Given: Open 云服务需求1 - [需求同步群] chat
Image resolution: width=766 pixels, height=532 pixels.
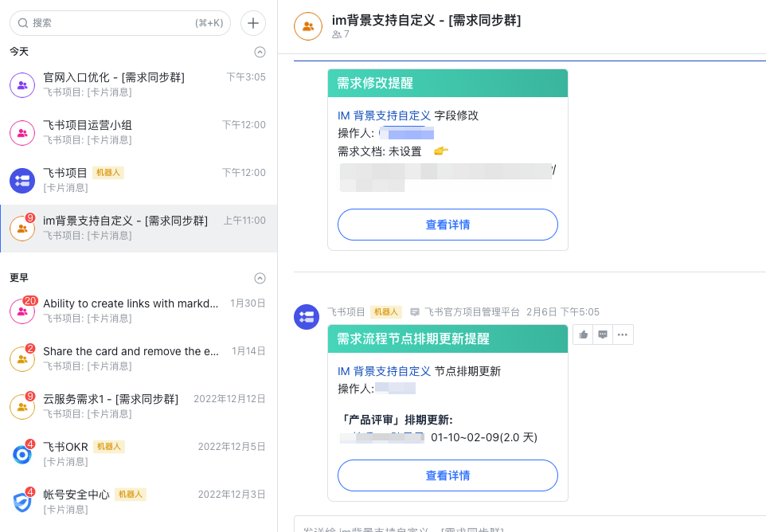Looking at the screenshot, I should (139, 407).
